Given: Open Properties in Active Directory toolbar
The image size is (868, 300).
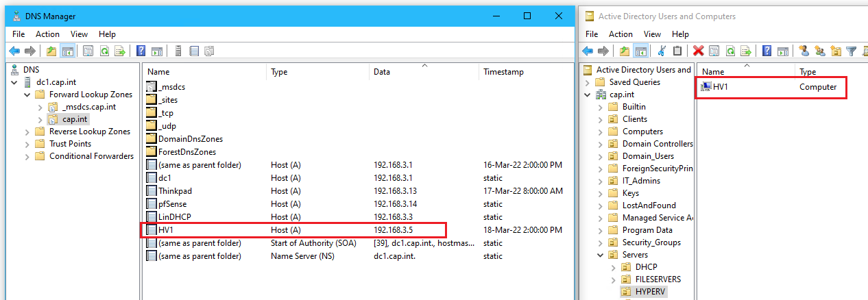Looking at the screenshot, I should (x=714, y=51).
